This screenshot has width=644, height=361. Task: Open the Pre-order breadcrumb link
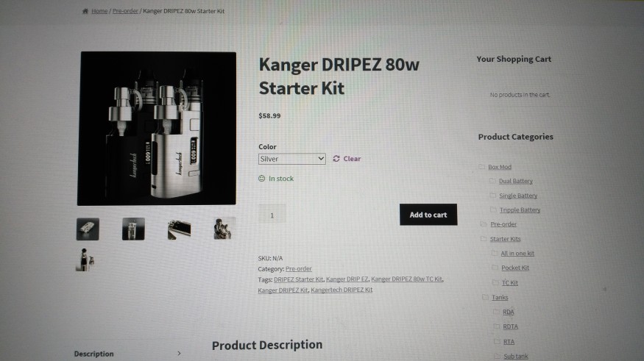125,11
